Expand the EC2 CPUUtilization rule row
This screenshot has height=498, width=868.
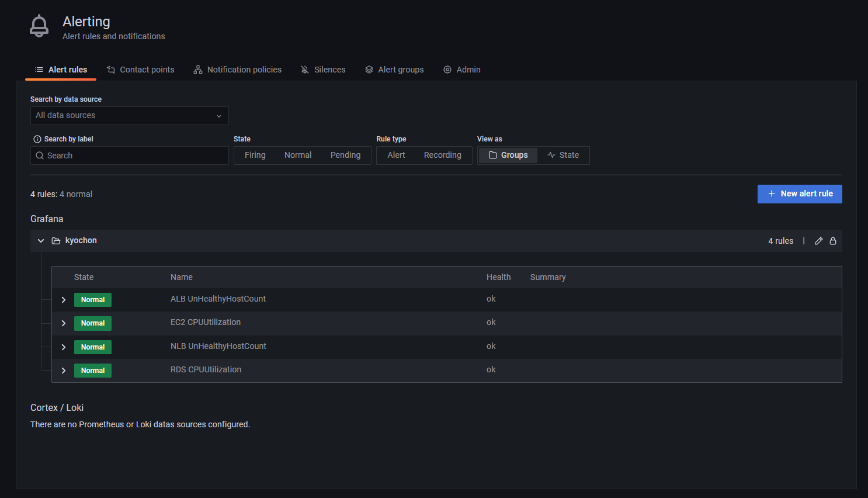64,323
